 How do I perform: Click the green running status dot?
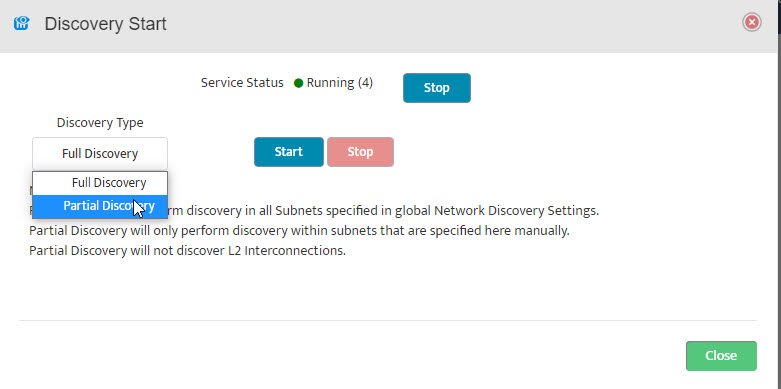point(298,83)
